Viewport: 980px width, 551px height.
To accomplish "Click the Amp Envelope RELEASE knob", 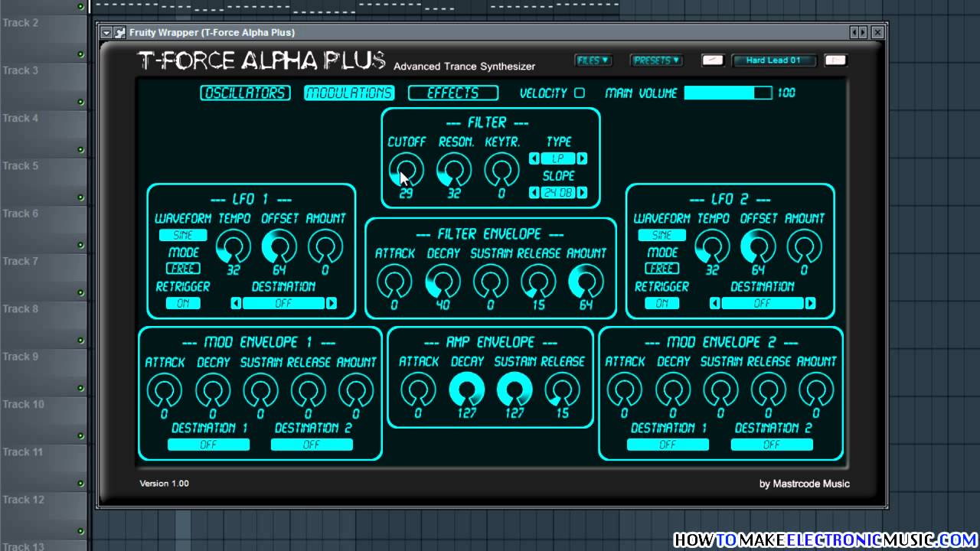I will click(x=563, y=390).
